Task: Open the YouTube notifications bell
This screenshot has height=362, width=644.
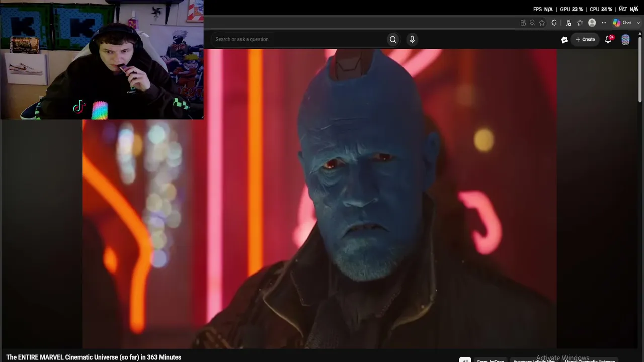Action: click(608, 39)
